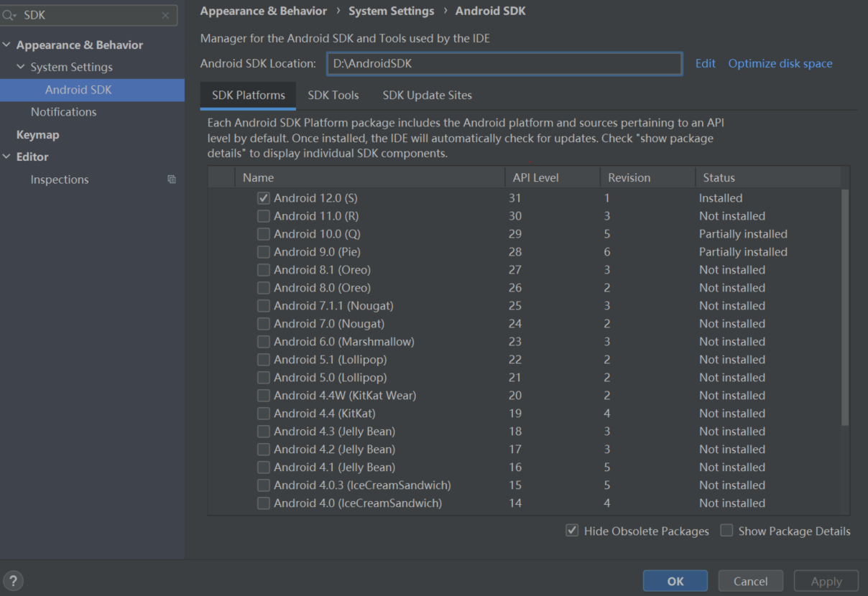Image resolution: width=868 pixels, height=596 pixels.
Task: Check Android 6.0 (Marshmallow) checkbox
Action: coord(264,342)
